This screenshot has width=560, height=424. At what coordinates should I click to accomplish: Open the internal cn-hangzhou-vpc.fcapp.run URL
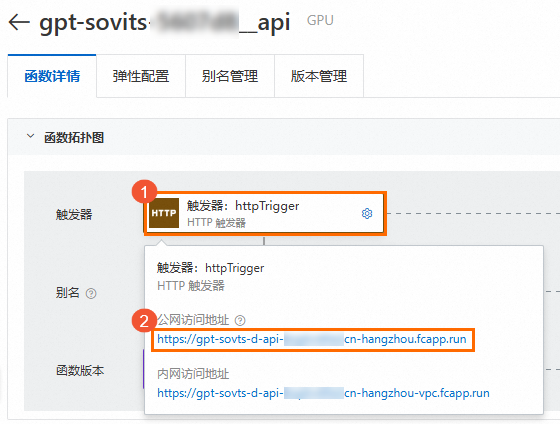[323, 393]
